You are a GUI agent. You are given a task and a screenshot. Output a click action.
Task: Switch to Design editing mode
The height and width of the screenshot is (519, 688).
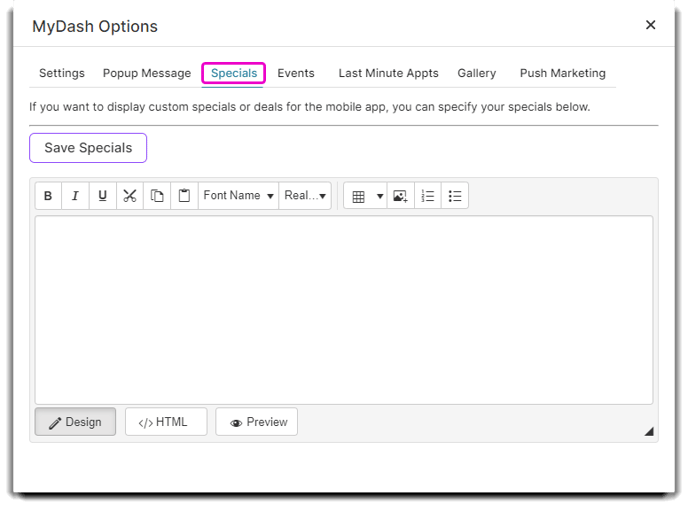coord(75,422)
